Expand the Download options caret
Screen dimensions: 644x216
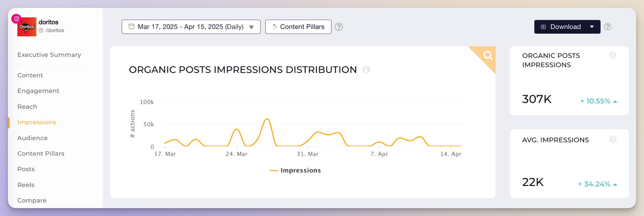coord(592,27)
